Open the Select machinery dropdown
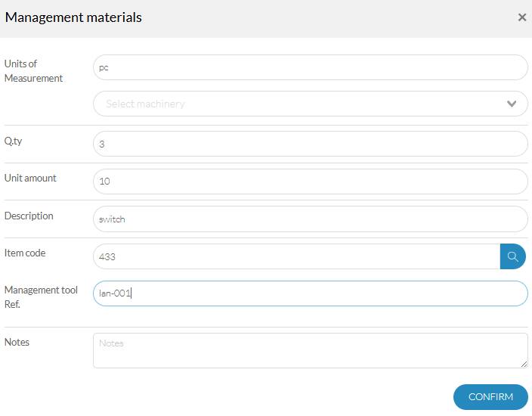Image resolution: width=532 pixels, height=416 pixels. (x=310, y=104)
